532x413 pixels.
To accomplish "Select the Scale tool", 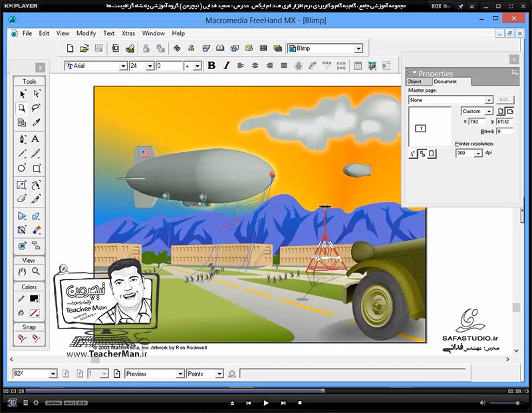I will 21,185.
